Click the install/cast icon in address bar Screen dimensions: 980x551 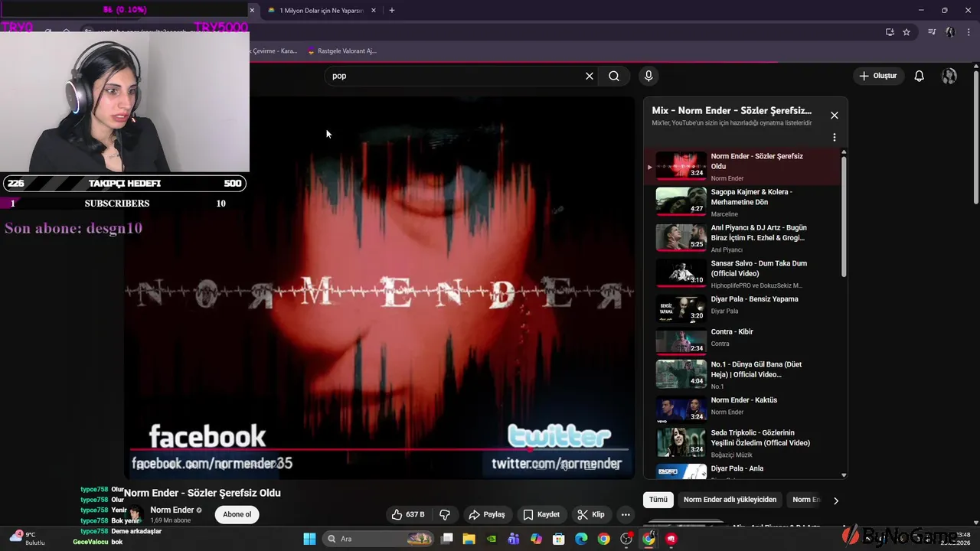[x=890, y=32]
